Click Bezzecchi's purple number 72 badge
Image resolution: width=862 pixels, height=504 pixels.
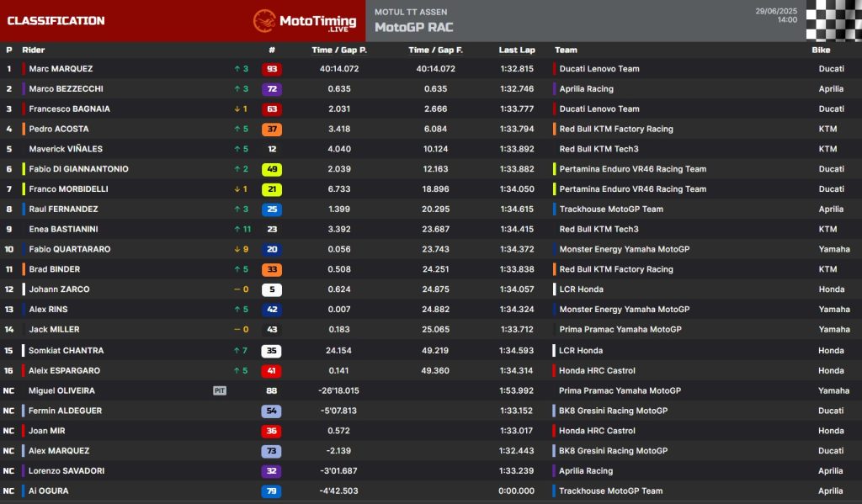[x=272, y=89]
